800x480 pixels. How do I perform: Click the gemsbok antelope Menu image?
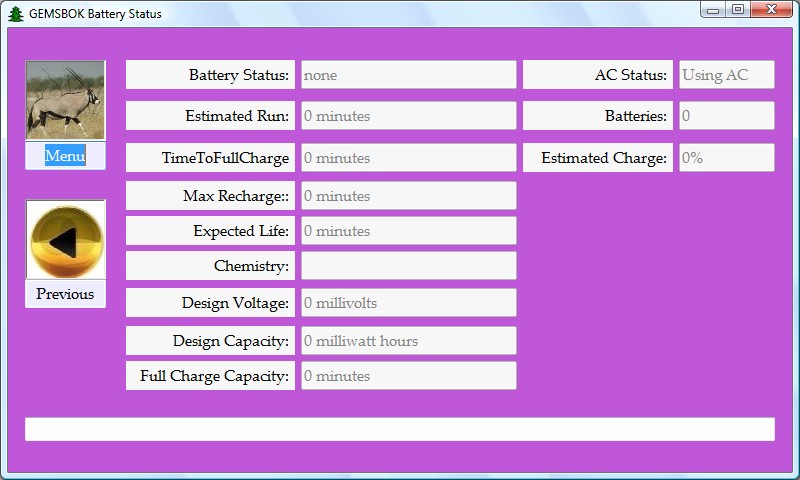click(65, 100)
